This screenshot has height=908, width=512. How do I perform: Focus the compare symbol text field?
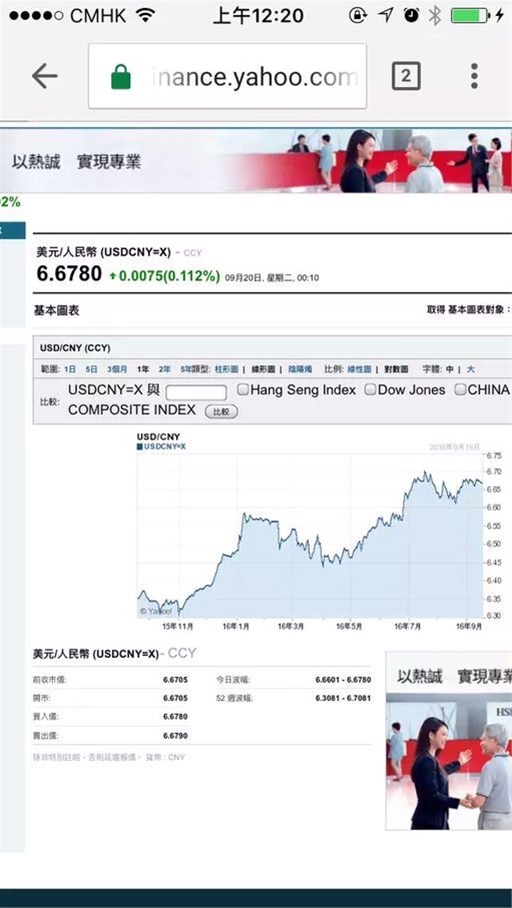[196, 392]
